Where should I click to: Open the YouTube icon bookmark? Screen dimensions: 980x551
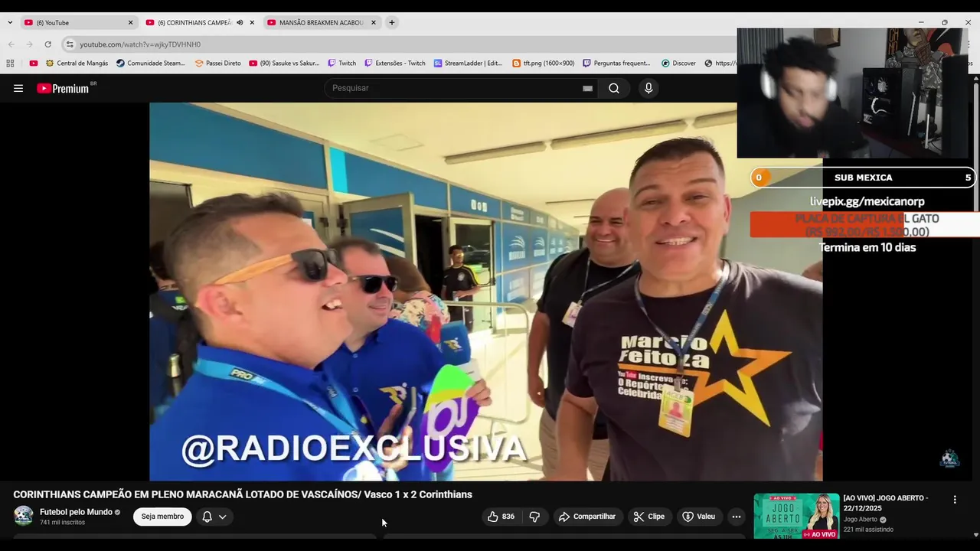click(33, 64)
